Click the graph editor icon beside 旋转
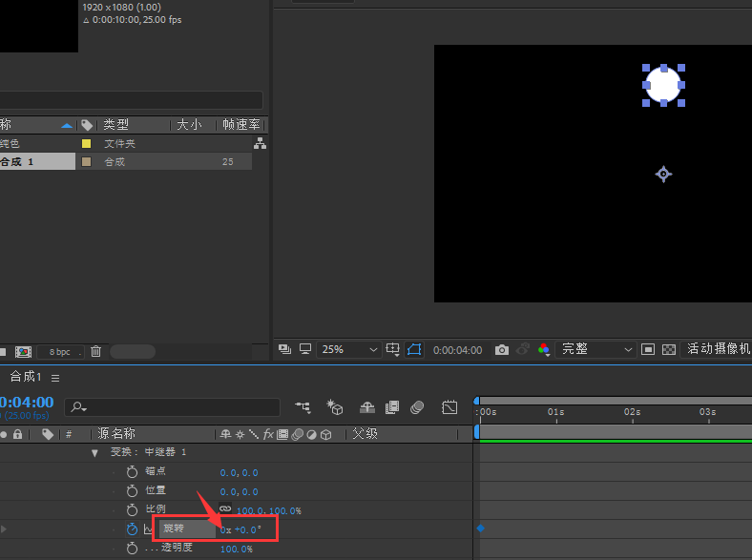Screen dimensions: 752x560 (148, 529)
